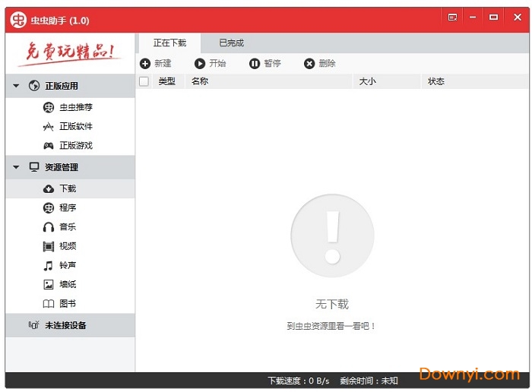Click the monitor icon beside 资源管理

click(x=34, y=167)
